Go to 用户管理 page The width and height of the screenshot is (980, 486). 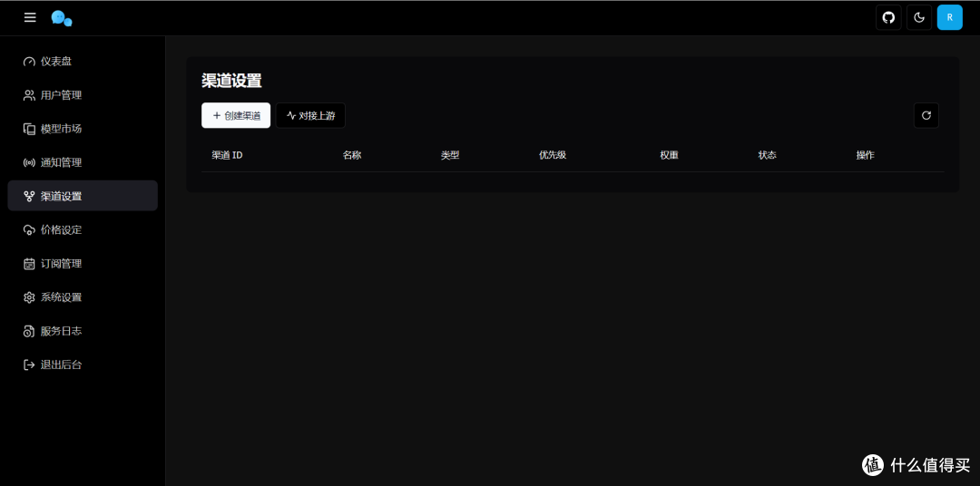point(83,95)
